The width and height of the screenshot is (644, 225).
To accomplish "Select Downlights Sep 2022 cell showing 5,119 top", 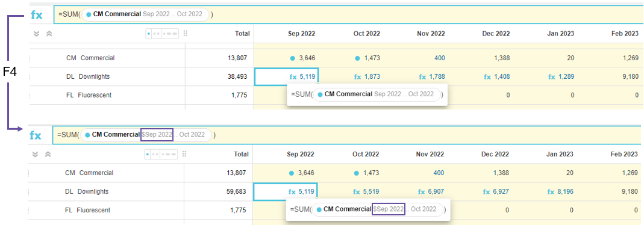I will pos(286,76).
